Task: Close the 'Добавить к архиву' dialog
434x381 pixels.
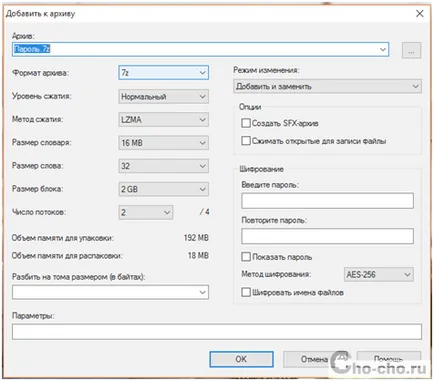Action: coord(420,14)
